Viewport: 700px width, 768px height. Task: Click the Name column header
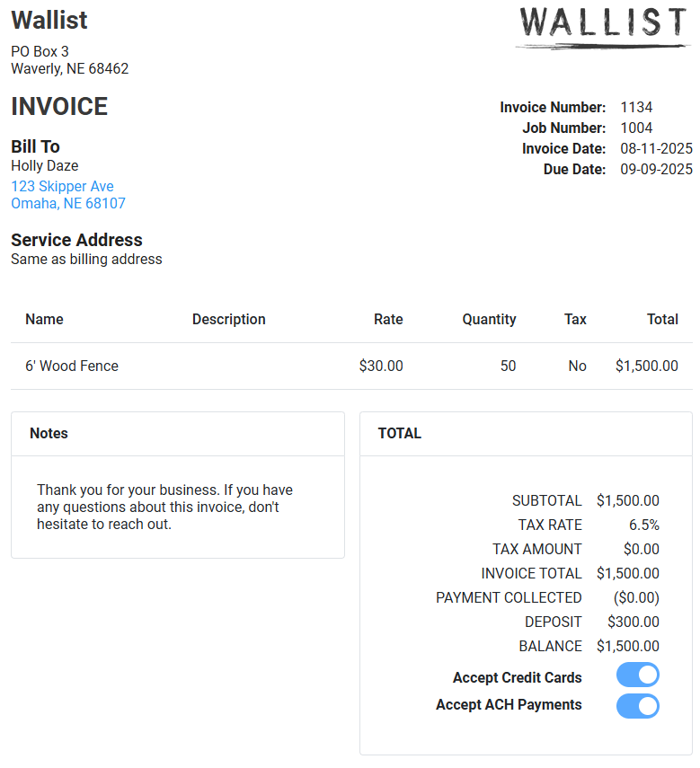point(44,320)
